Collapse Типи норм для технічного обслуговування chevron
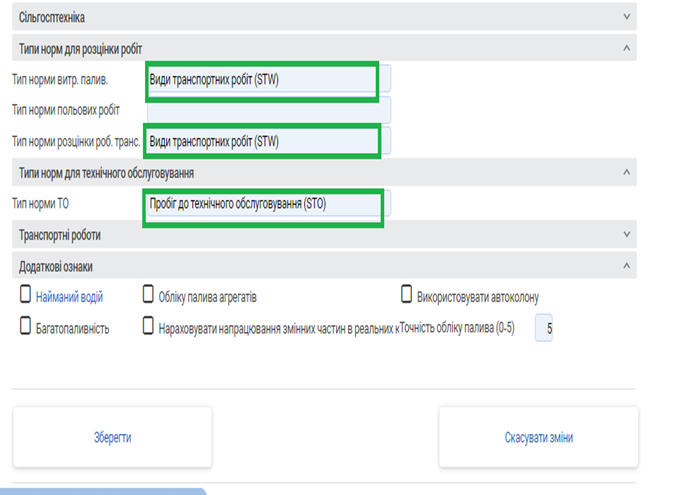680x495 pixels. [x=627, y=173]
